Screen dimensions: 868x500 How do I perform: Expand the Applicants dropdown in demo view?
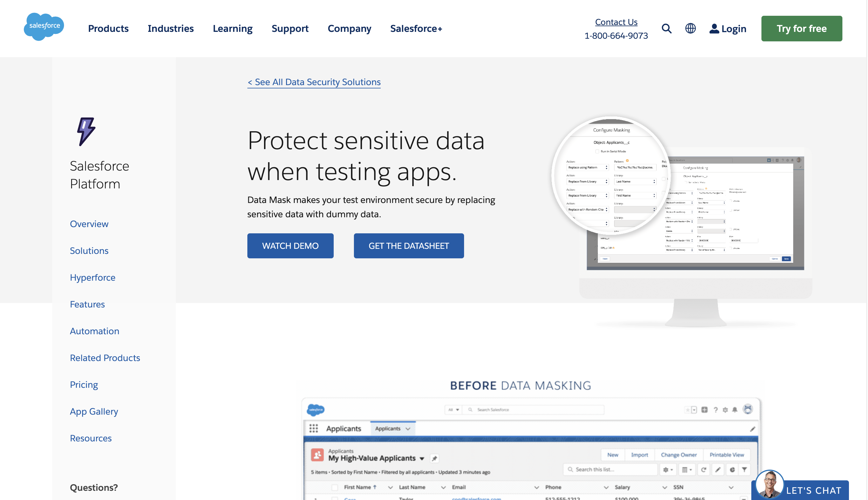click(408, 428)
